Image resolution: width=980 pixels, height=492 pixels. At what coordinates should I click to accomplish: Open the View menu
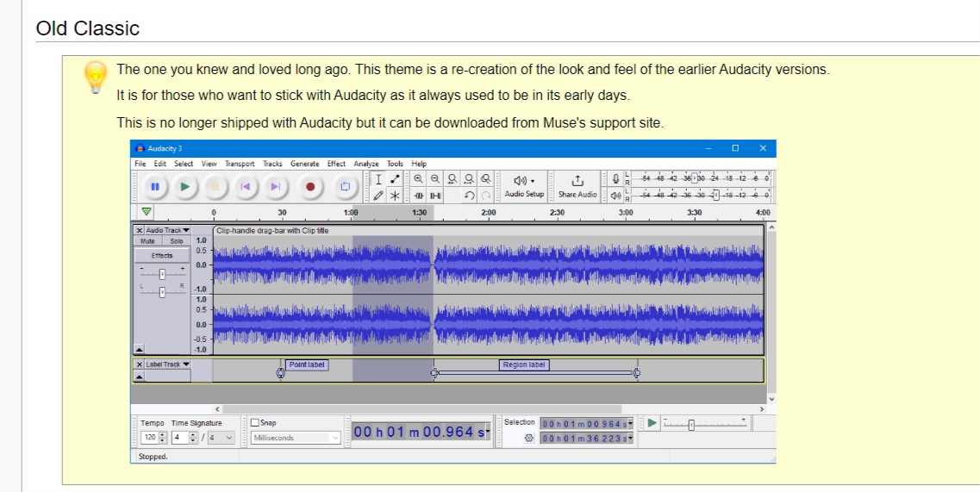coord(209,164)
